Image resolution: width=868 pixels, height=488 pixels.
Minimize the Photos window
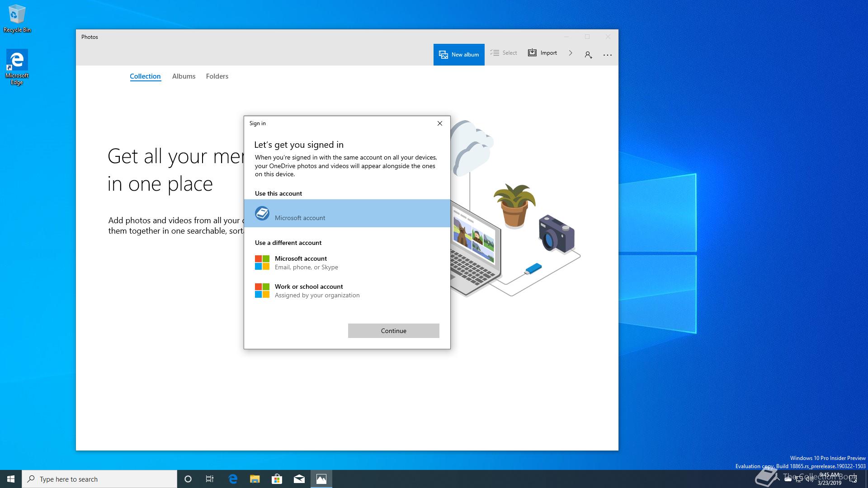[x=566, y=37]
